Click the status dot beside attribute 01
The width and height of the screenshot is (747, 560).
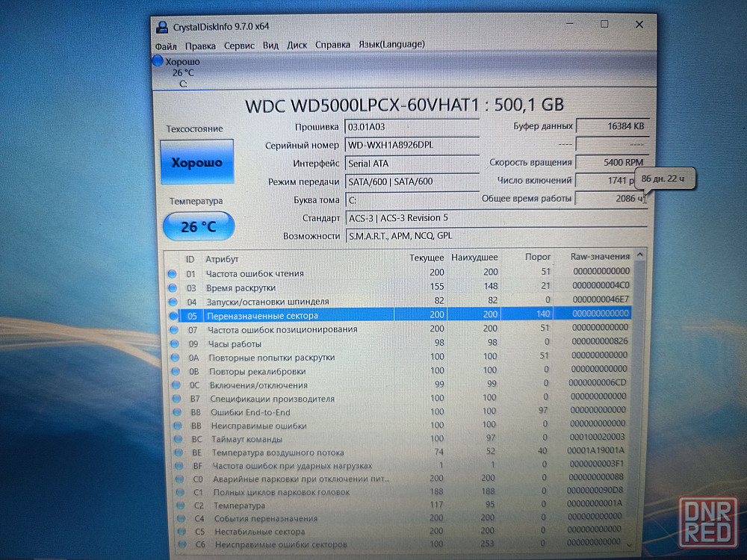click(173, 273)
